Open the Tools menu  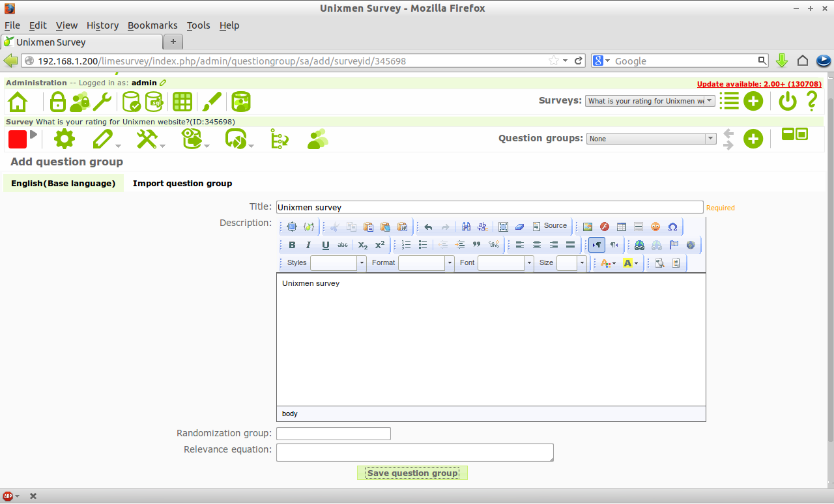click(x=198, y=25)
